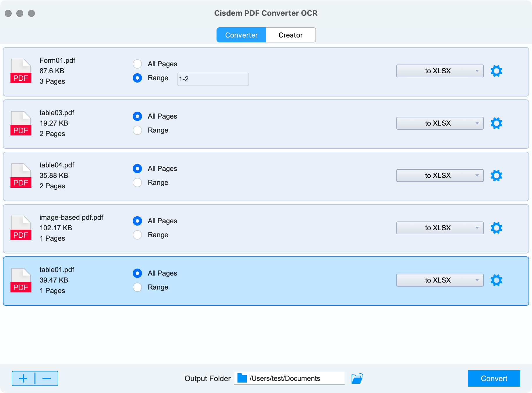Select the table01.pdf file name

pos(57,270)
